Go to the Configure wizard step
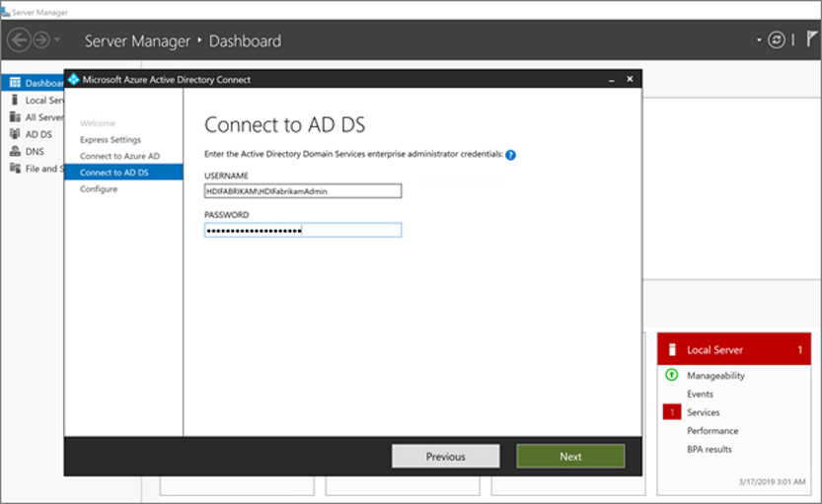Screen dimensions: 822x504 point(99,189)
